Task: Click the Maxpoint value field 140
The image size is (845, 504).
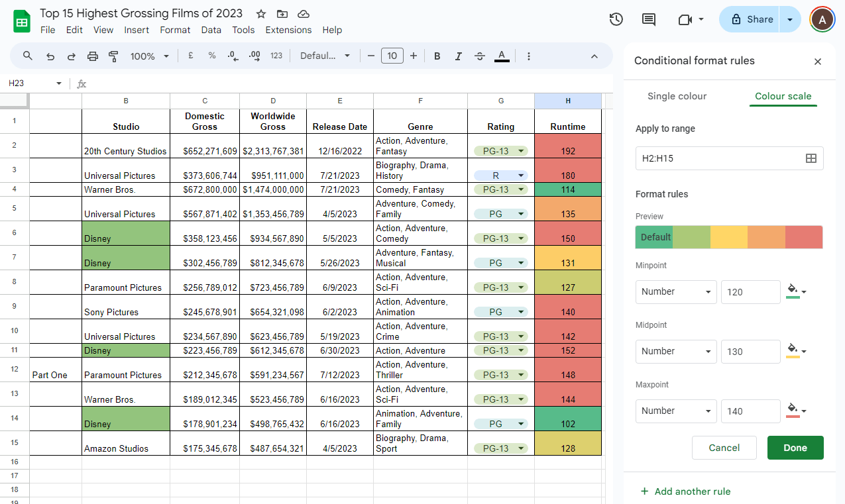Action: (751, 411)
